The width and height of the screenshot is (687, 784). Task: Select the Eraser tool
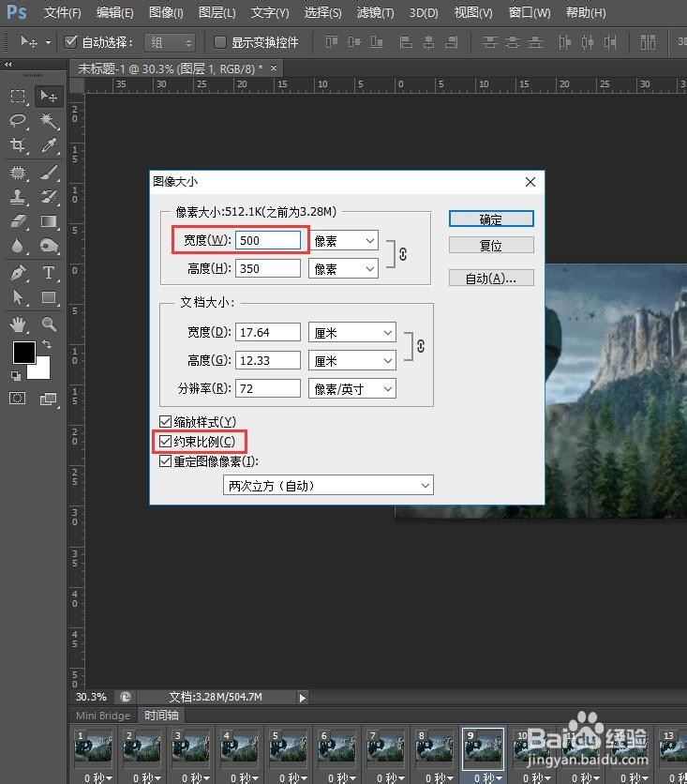coord(18,221)
